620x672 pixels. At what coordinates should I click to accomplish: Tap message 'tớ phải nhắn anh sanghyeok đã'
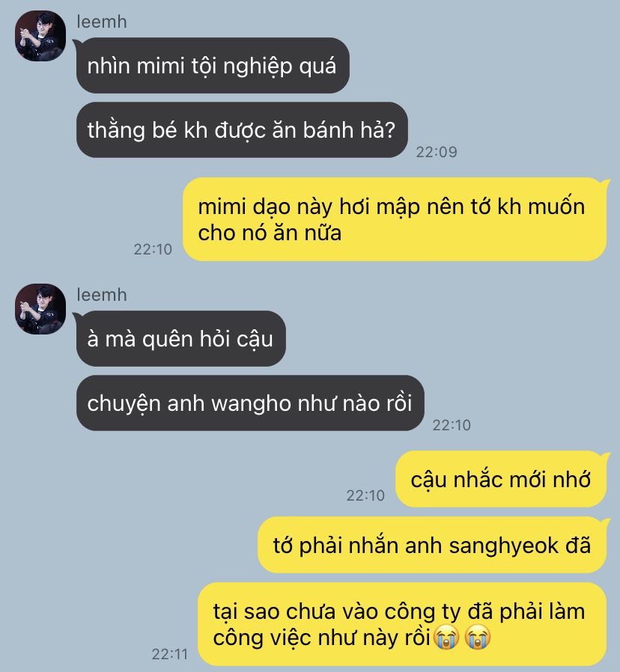(432, 545)
